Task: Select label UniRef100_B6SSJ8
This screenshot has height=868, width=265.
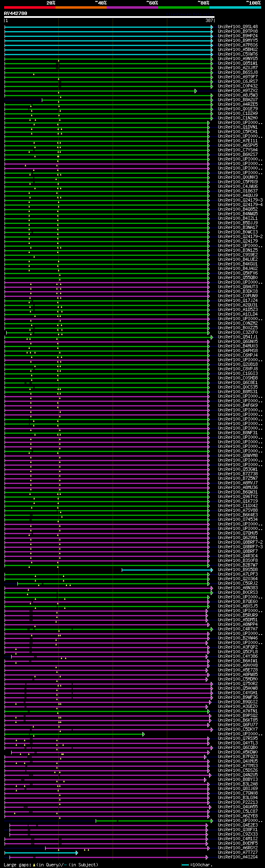Action: coord(238,73)
